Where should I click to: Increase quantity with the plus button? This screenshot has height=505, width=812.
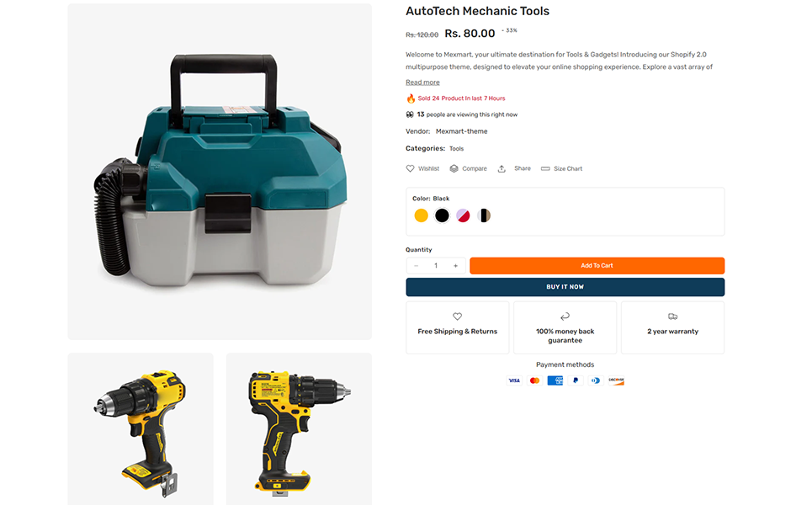coord(456,266)
